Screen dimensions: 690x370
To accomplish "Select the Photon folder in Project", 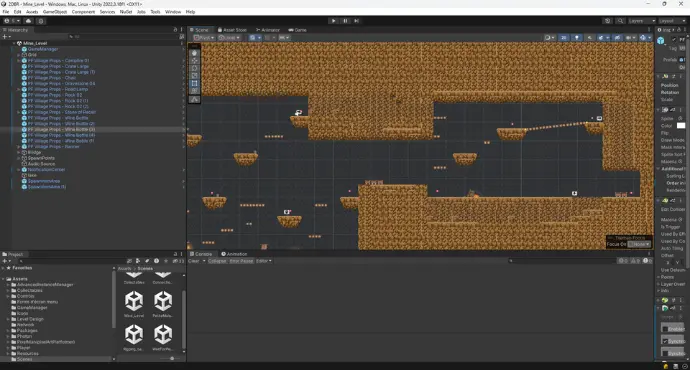I will (25, 336).
